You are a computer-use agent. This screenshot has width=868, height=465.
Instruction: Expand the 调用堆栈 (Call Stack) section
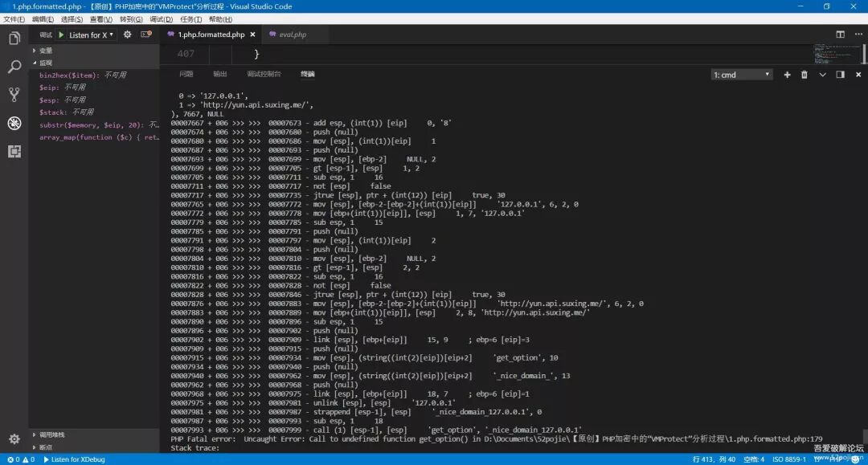94,434
